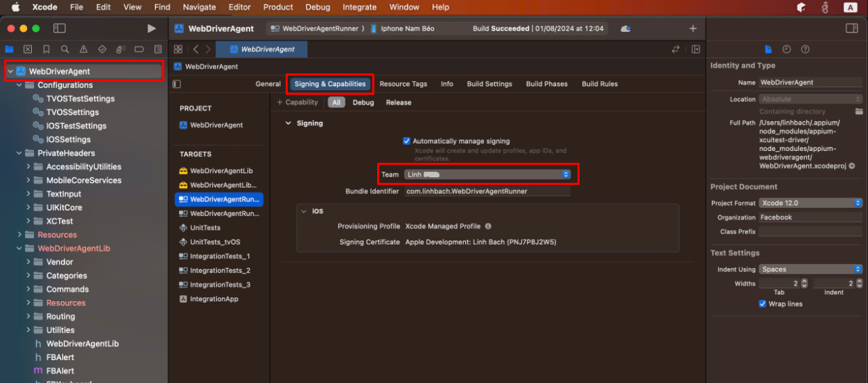
Task: Select the Debug configuration filter
Action: click(x=363, y=103)
